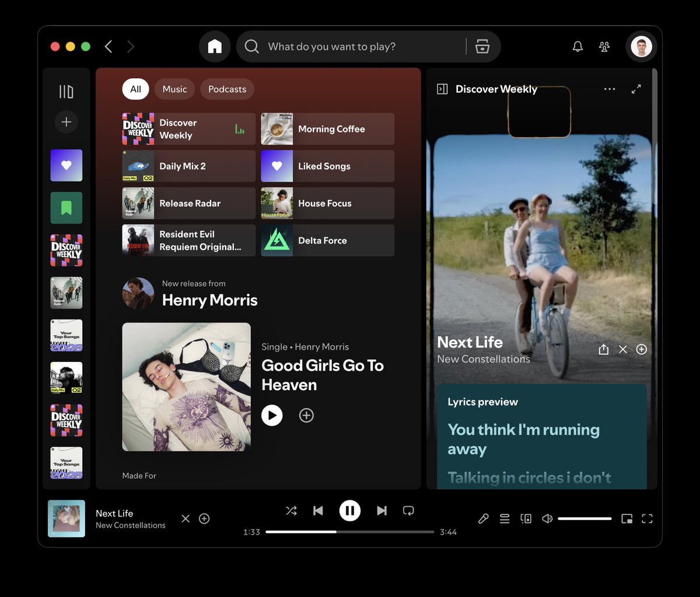Remove Next Life in bottom player bar
This screenshot has height=597, width=700.
click(185, 519)
